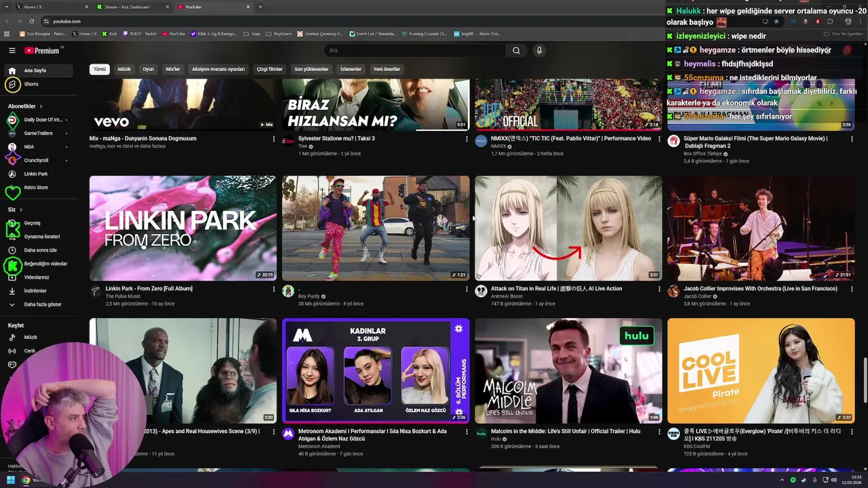Select the Mix'ler filter chip
This screenshot has width=868, height=488.
(173, 69)
